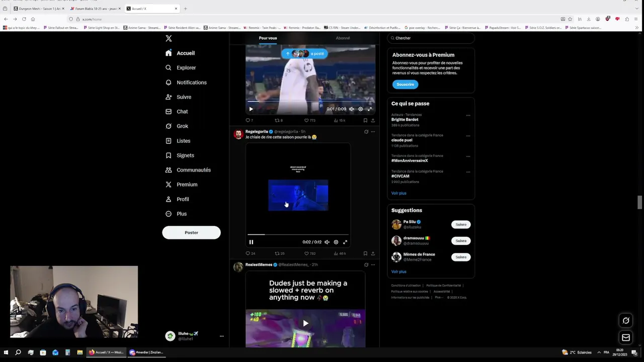Open more options on RealestMemes post

[373, 264]
